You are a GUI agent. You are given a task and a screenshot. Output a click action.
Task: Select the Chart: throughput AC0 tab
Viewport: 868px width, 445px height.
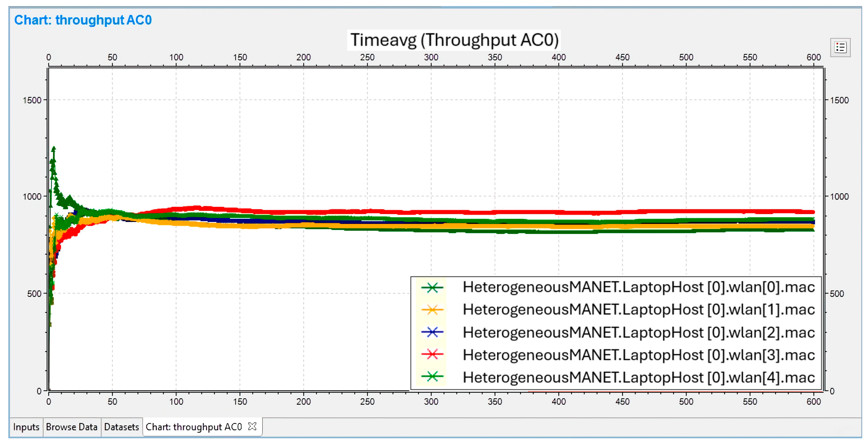tap(194, 427)
